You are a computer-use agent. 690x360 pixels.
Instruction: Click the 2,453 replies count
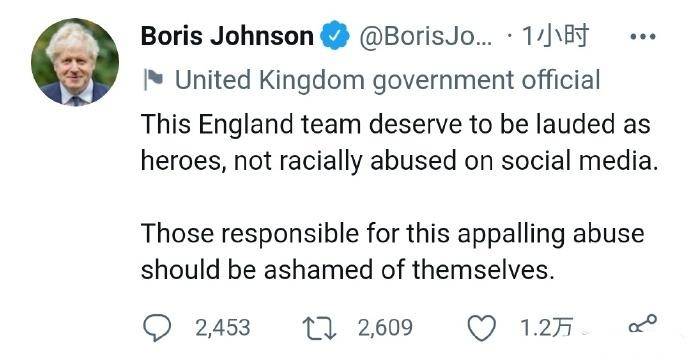223,328
